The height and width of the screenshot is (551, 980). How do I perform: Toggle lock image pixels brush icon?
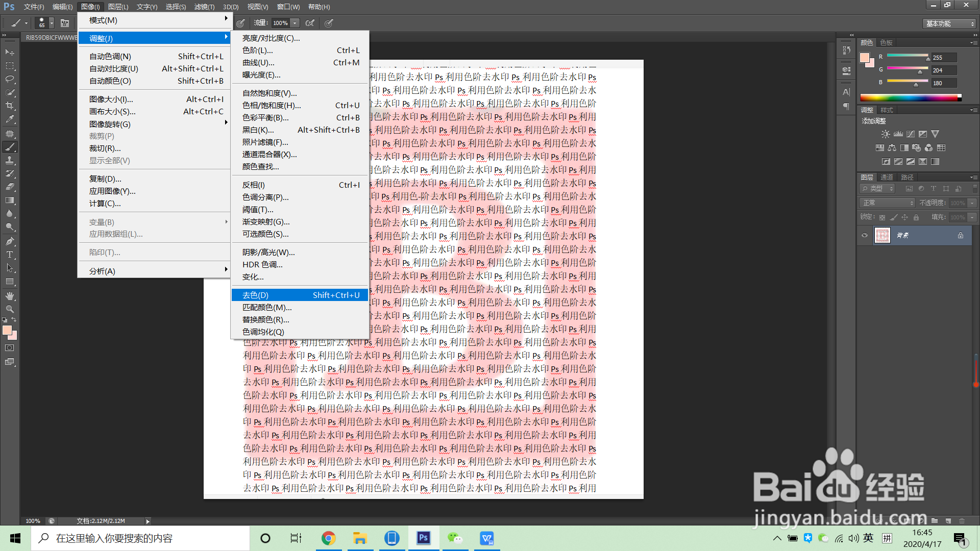pos(893,217)
